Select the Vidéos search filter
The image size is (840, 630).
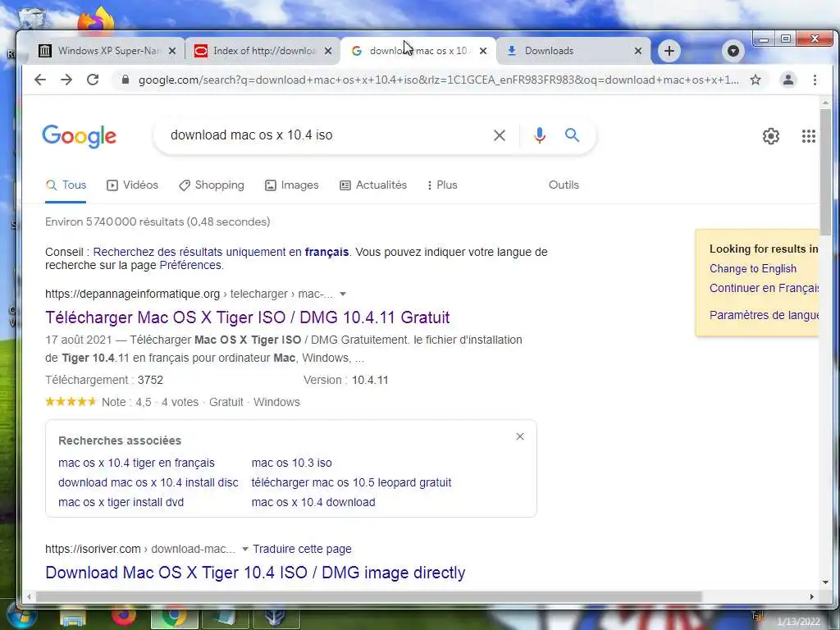[x=132, y=185]
